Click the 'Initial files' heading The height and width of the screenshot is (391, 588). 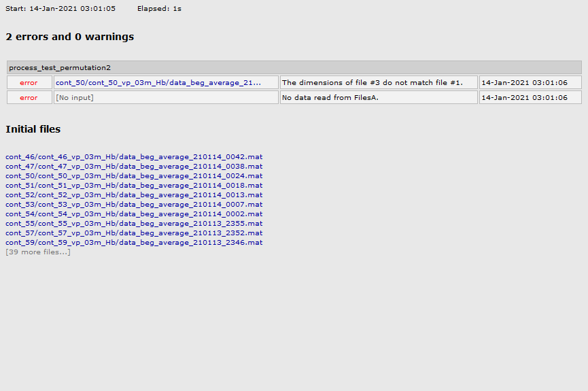[x=33, y=129]
